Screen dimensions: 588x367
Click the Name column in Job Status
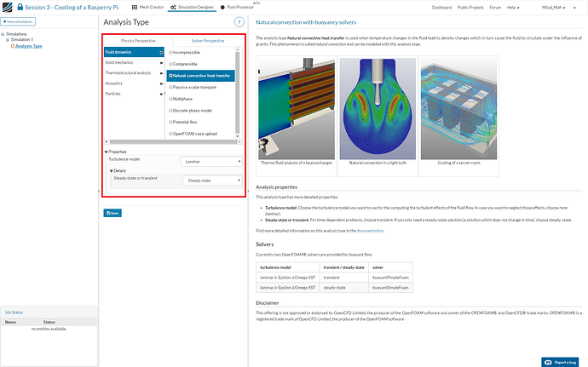click(x=10, y=322)
